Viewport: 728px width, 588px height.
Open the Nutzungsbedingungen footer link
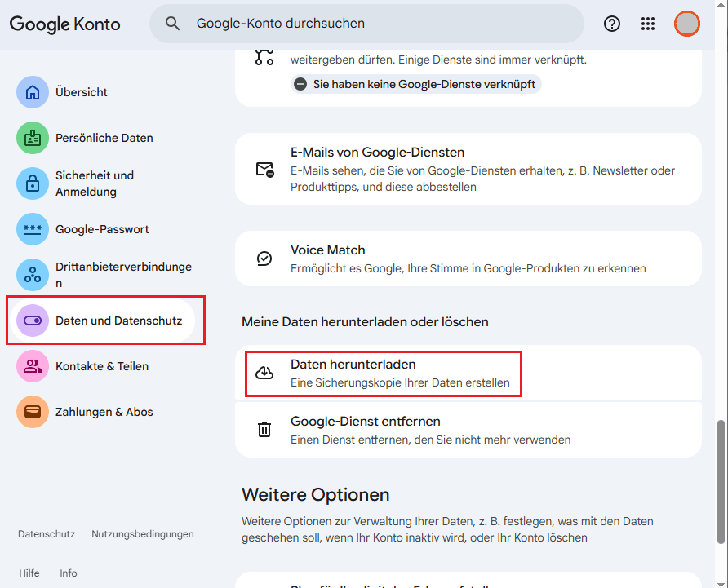coord(143,534)
